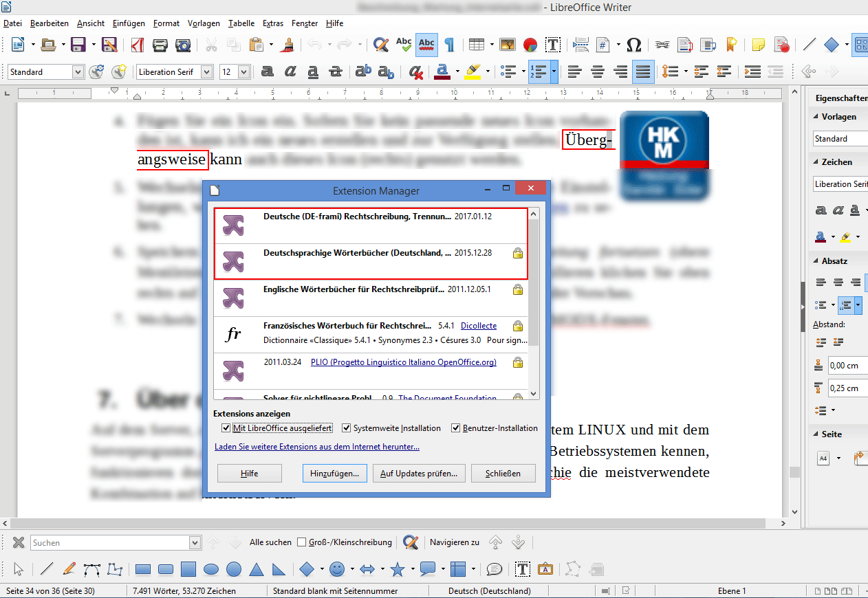Uncheck 'Benutzer-Installation' checkbox
868x598 pixels.
(455, 428)
